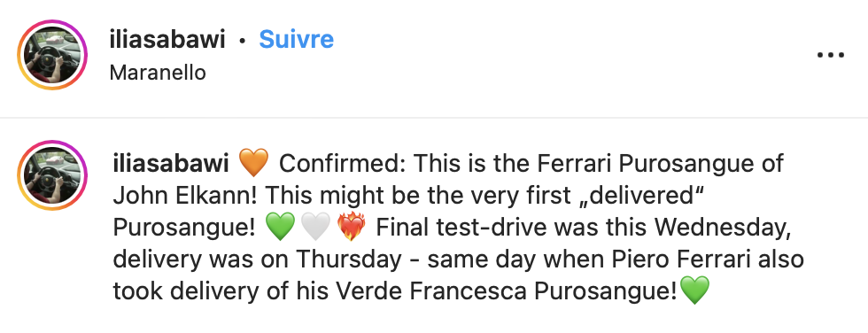
Task: Open the iliasabawi profile from the header username
Action: click(x=167, y=39)
